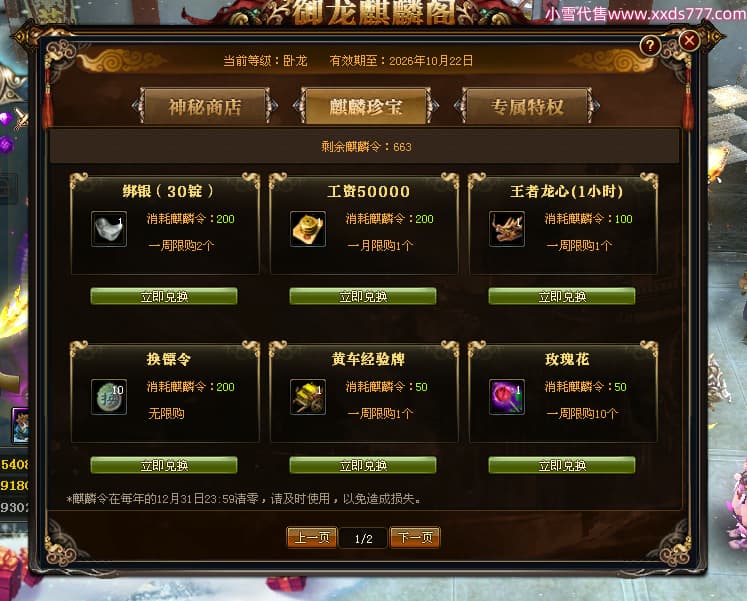
Task: Redeem 绑银 30锭 with 立即兑换
Action: pyautogui.click(x=164, y=296)
